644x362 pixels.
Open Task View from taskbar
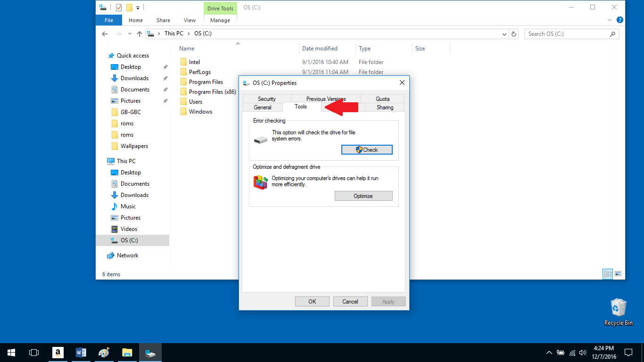[x=34, y=353]
